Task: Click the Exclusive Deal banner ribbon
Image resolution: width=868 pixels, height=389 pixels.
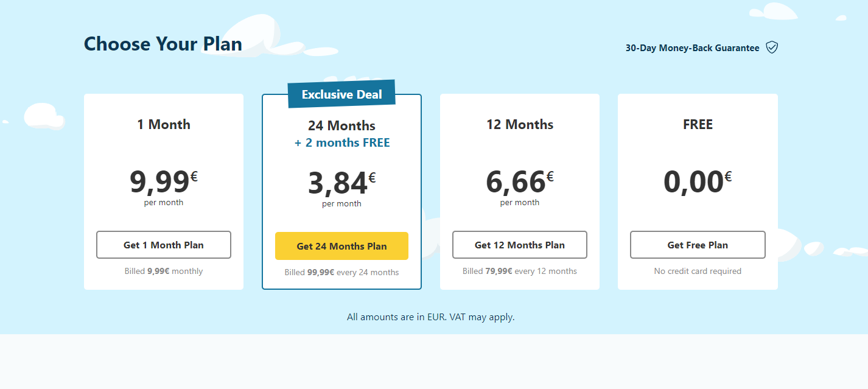Action: [x=341, y=94]
